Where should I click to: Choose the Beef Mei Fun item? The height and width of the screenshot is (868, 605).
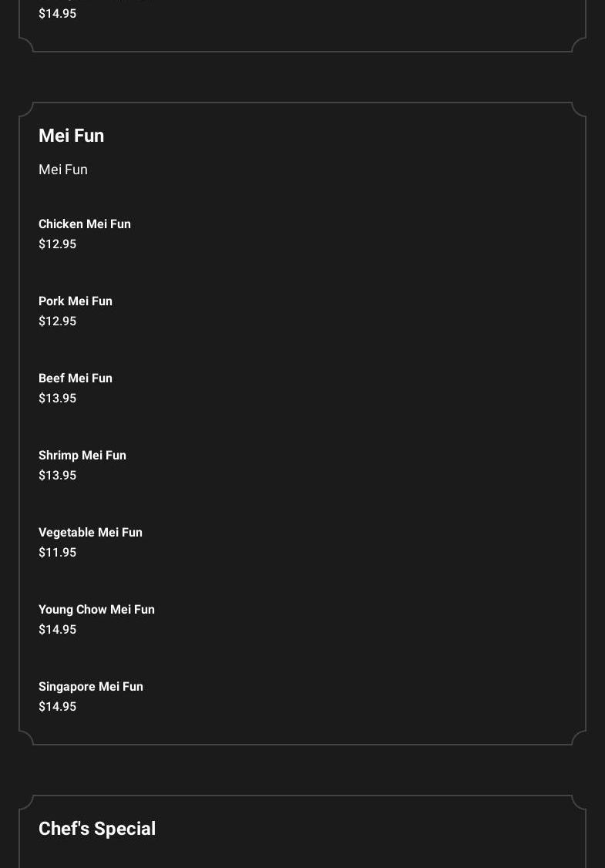tap(76, 378)
